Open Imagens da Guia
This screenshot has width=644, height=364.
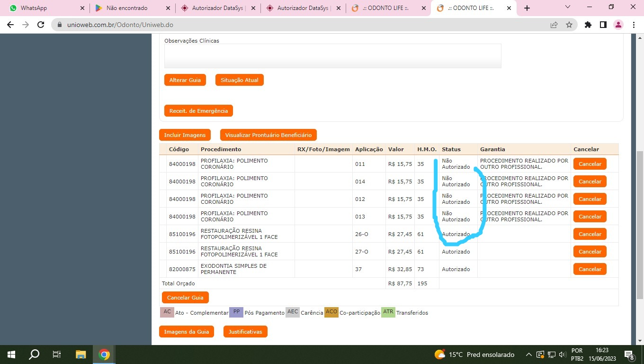(x=187, y=332)
